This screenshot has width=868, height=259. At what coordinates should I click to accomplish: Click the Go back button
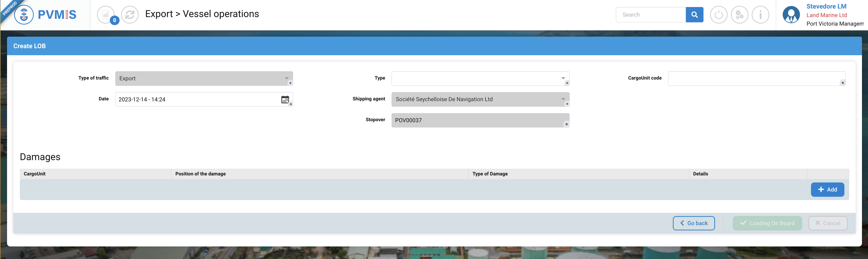[x=693, y=223]
